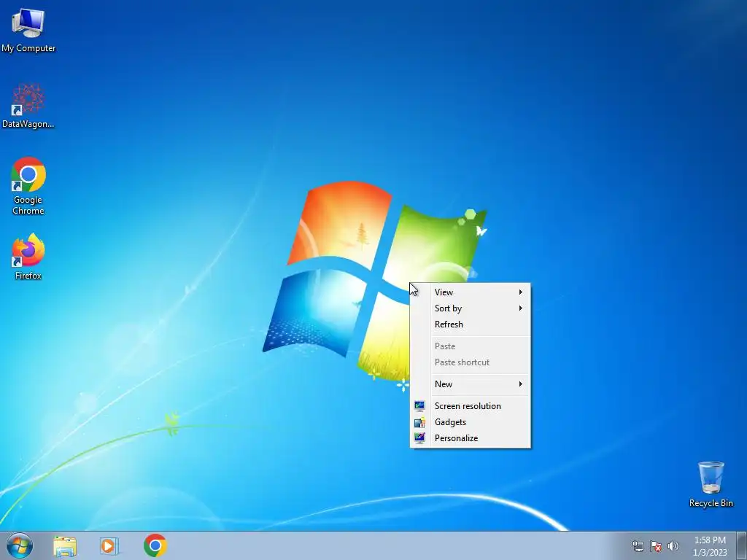Launch Windows Media Player from taskbar

click(109, 545)
